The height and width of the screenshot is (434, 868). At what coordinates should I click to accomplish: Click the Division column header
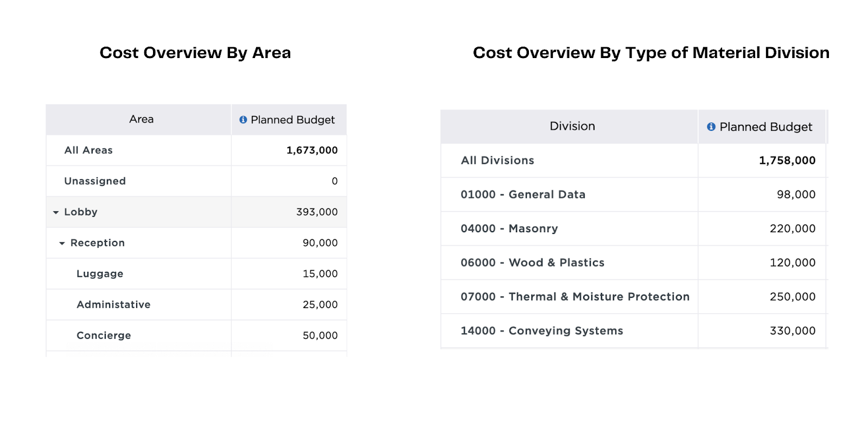pyautogui.click(x=572, y=126)
